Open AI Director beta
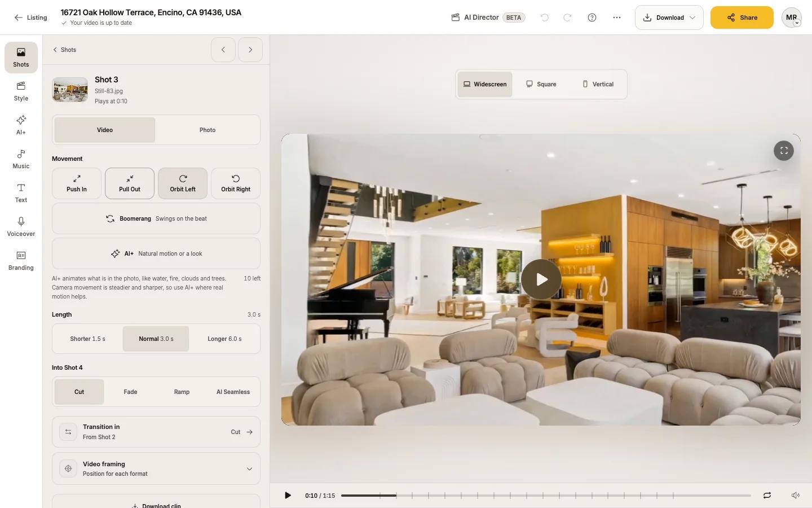This screenshot has width=812, height=508. pyautogui.click(x=488, y=17)
